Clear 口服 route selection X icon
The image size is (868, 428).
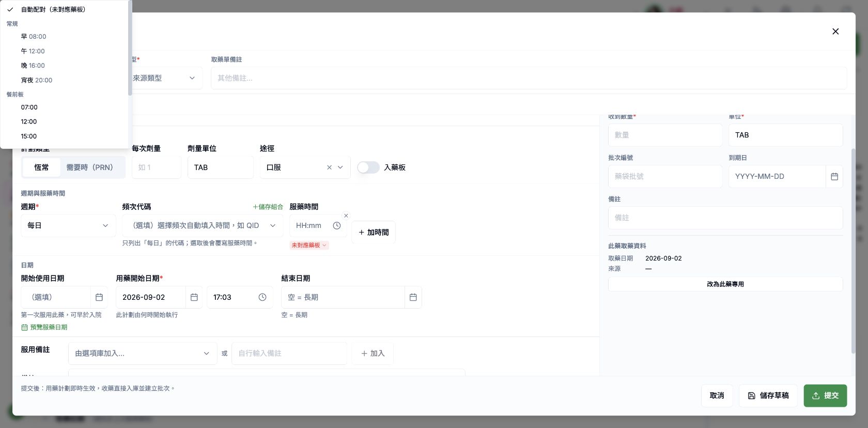329,167
